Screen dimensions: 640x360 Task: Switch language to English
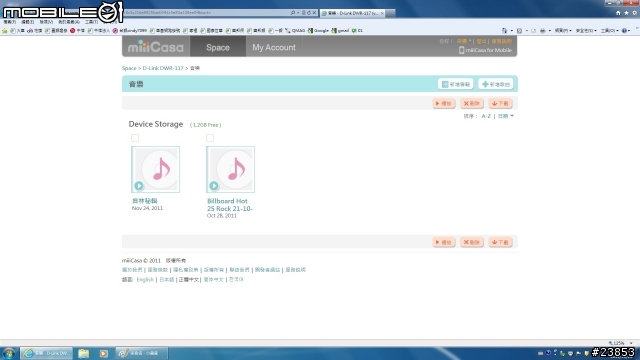coord(145,280)
